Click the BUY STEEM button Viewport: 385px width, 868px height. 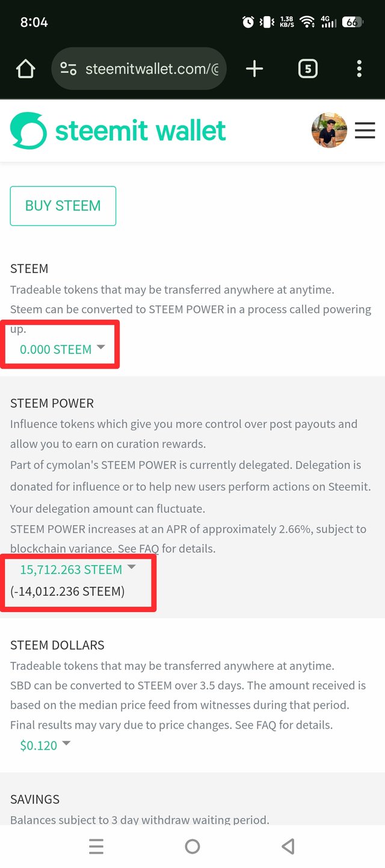click(63, 206)
